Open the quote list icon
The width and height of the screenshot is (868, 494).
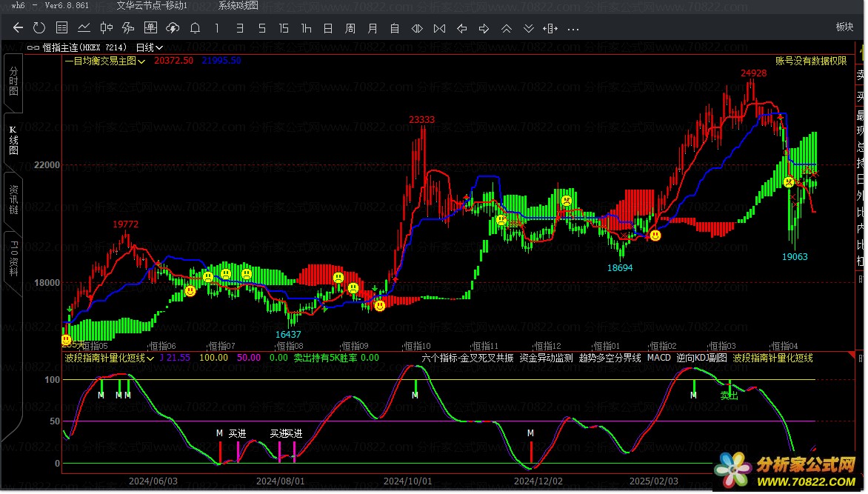62,29
